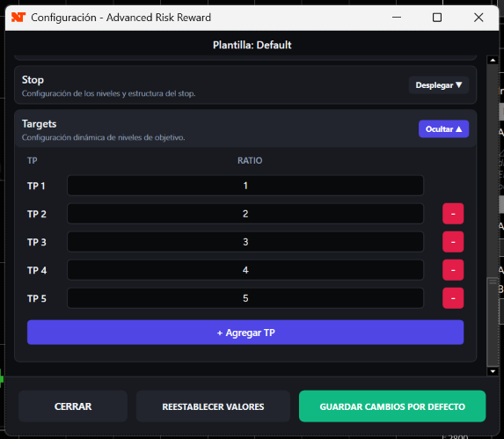
Task: Click the 'TP 4' row label
Action: (37, 270)
